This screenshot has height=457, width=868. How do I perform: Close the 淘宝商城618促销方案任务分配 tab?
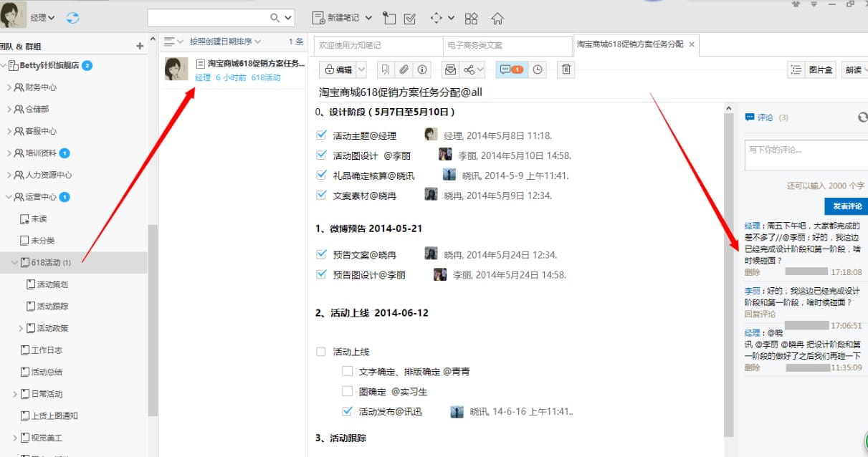tap(692, 44)
